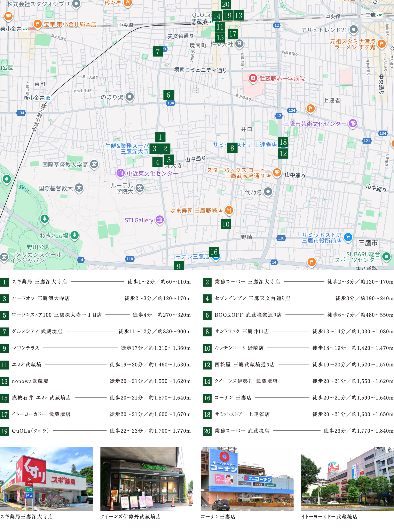394x532 pixels.
Task: Click list entry グルメシティ 武蔵境店
Action: 95,332
